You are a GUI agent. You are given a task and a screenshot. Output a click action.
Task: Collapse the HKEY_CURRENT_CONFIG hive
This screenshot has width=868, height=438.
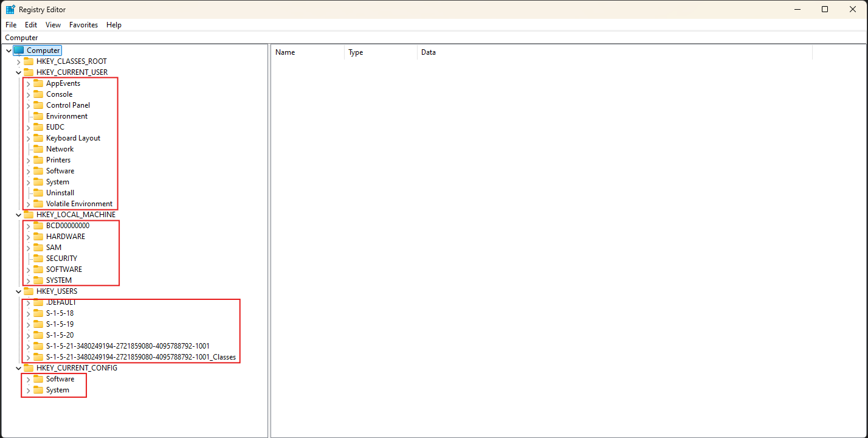pos(18,368)
